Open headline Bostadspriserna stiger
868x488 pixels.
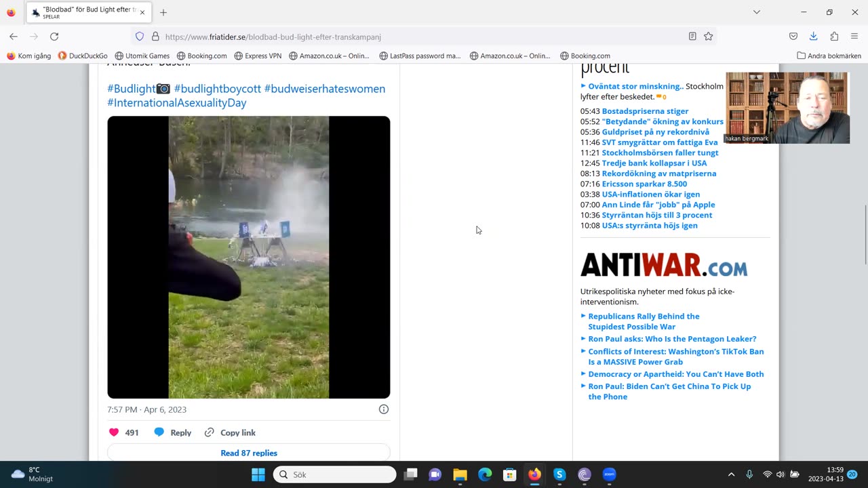[645, 111]
